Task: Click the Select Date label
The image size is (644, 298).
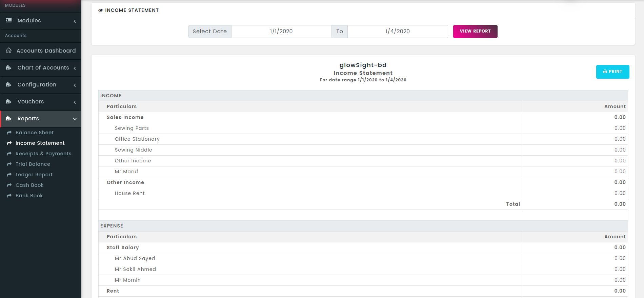Action: pos(210,32)
